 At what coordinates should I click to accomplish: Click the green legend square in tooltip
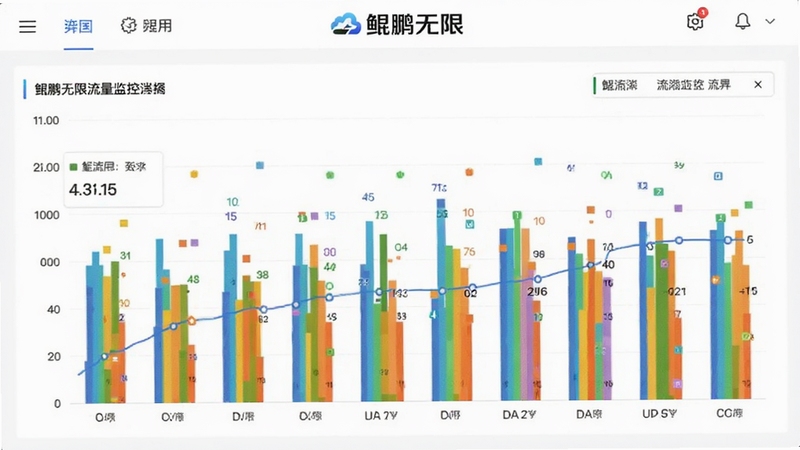click(73, 167)
